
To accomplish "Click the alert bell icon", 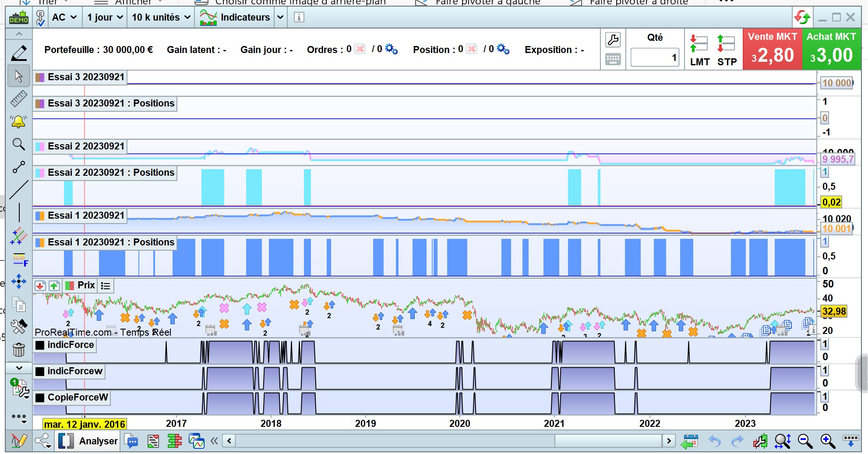I will tap(18, 121).
